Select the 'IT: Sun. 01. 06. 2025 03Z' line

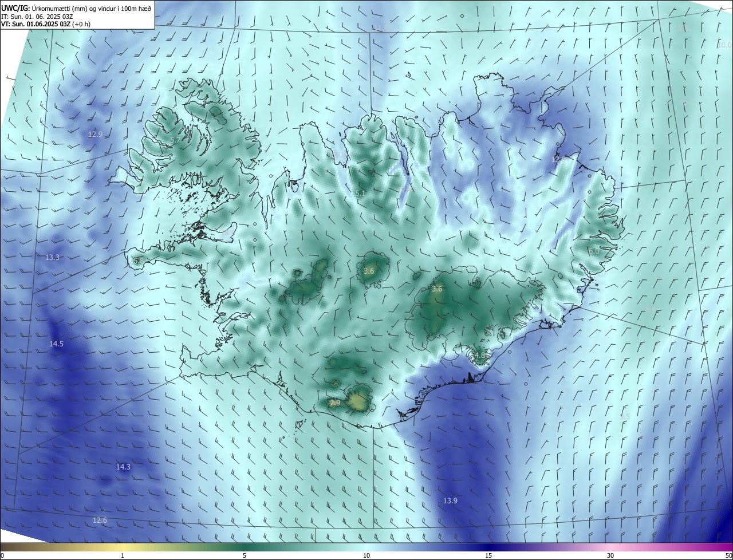(37, 17)
